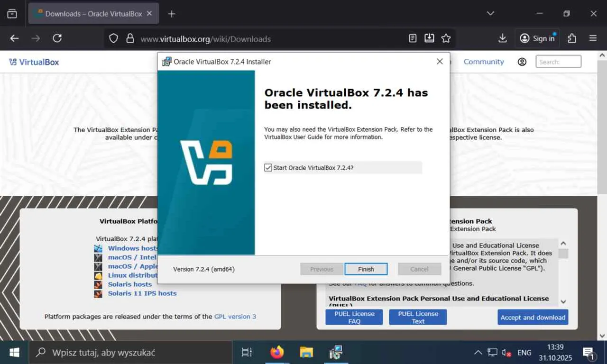
Task: Open the Windows hosts download link
Action: (132, 248)
